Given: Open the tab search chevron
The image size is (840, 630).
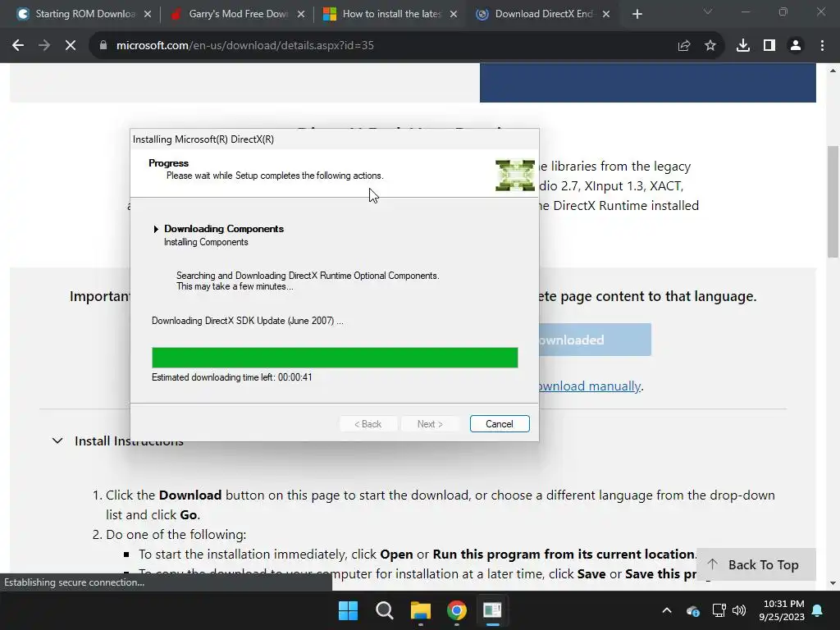Looking at the screenshot, I should 708,11.
